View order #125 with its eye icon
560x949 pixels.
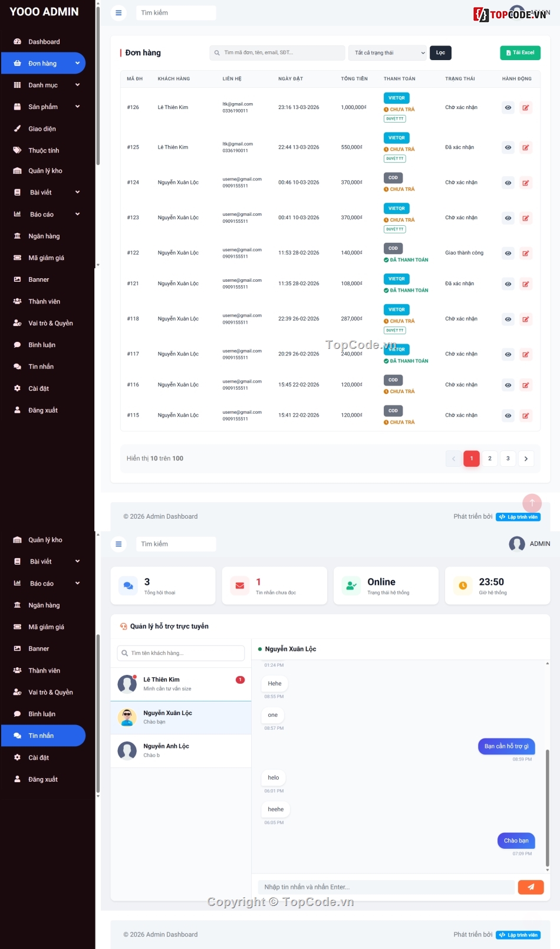[x=508, y=147]
